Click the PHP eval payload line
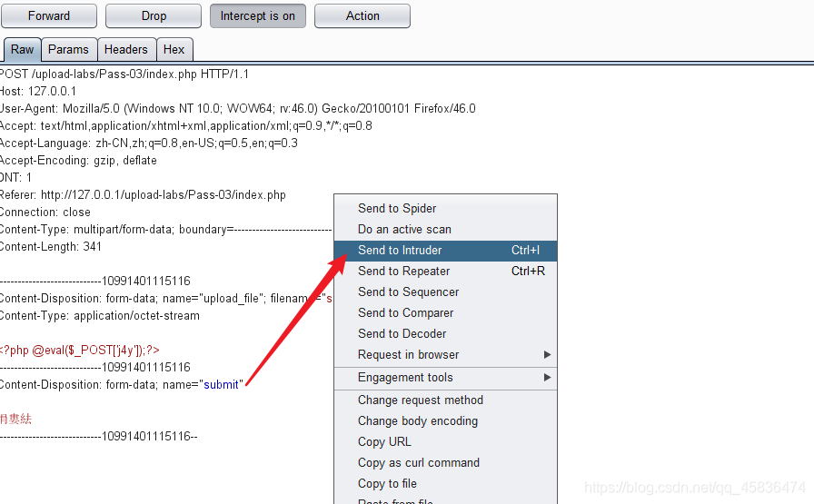814x504 pixels. pyautogui.click(x=79, y=351)
